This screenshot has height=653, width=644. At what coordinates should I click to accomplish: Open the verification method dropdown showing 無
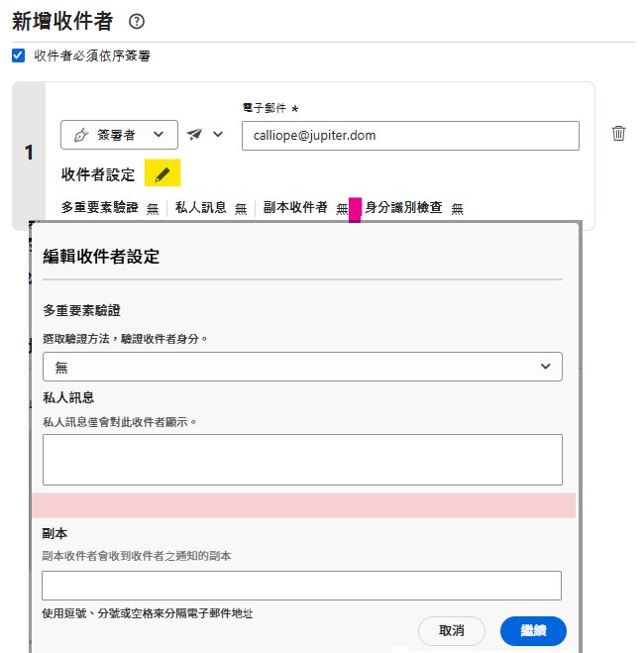pyautogui.click(x=302, y=367)
